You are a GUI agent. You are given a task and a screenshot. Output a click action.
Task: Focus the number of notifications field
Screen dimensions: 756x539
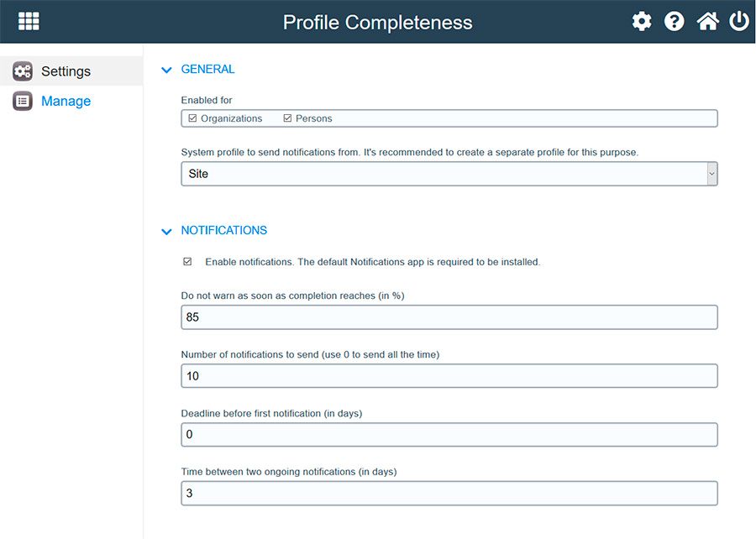[x=449, y=376]
